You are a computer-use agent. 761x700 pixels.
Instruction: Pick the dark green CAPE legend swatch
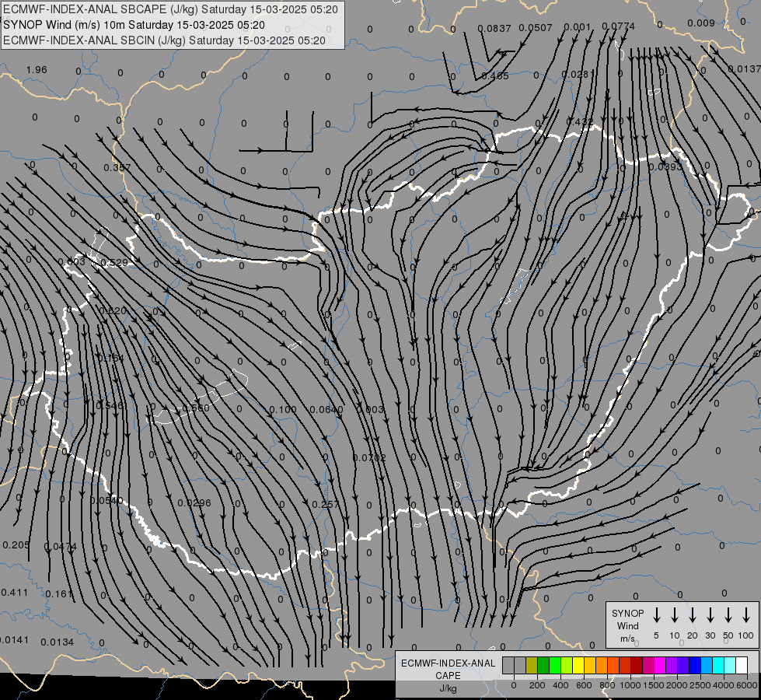[x=543, y=666]
